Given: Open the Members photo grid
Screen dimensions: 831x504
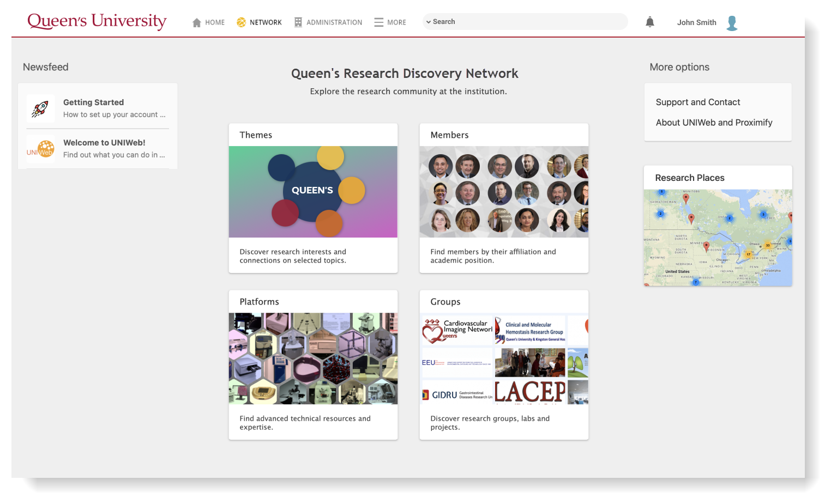Looking at the screenshot, I should (x=504, y=192).
